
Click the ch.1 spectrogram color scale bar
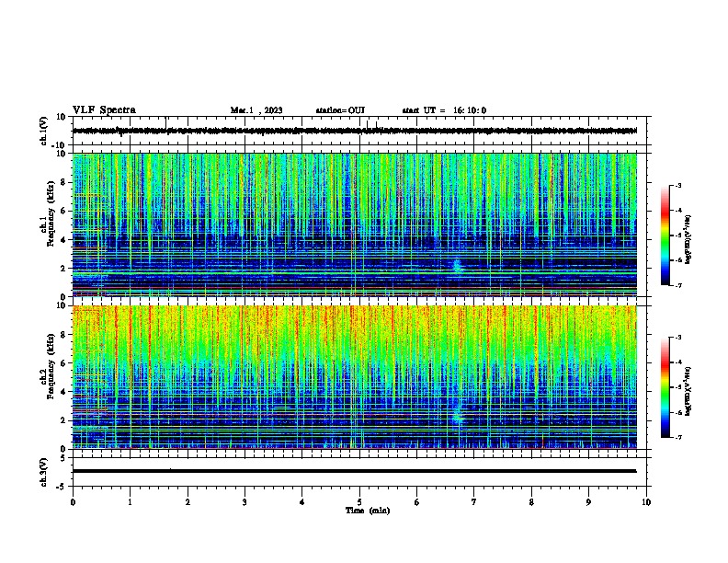click(665, 236)
